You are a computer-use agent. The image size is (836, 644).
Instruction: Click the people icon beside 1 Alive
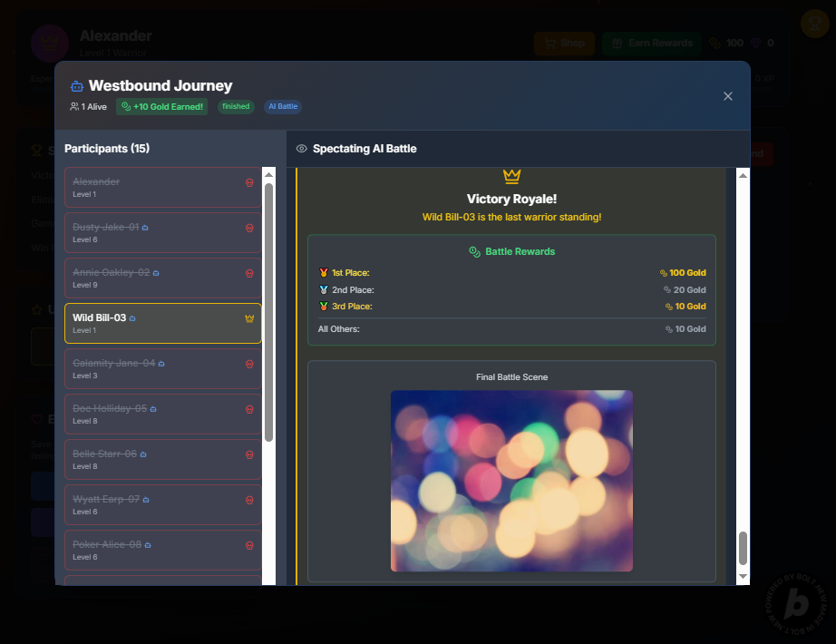[74, 107]
